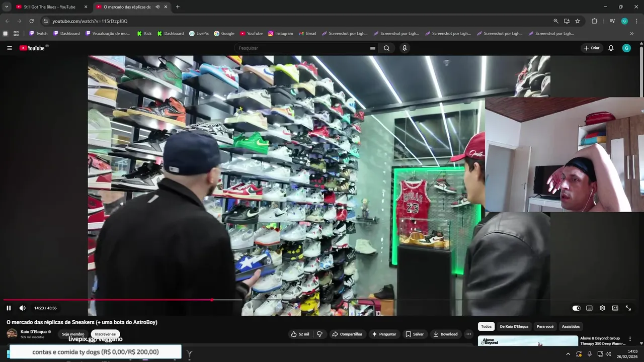This screenshot has height=362, width=644.
Task: Pause the video with the player pause button
Action: [9, 308]
